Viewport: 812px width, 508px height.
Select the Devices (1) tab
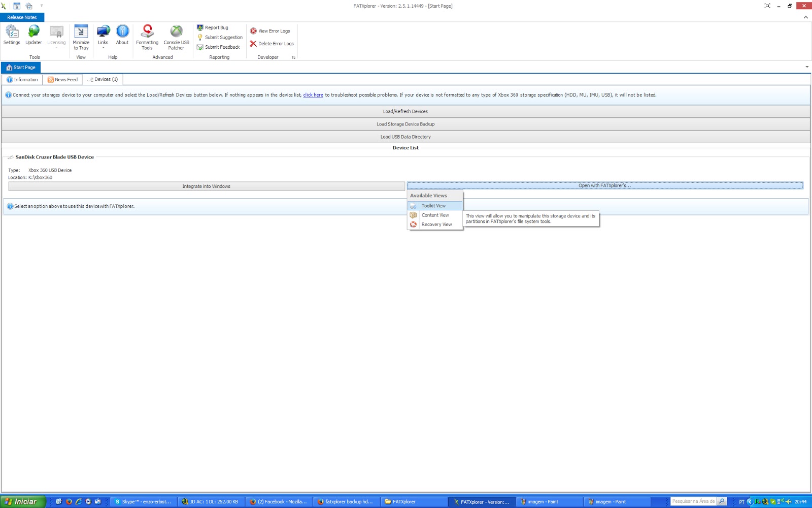point(103,79)
